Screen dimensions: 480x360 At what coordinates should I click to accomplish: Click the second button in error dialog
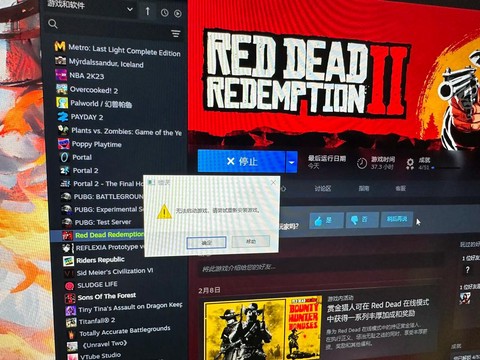[x=251, y=241]
